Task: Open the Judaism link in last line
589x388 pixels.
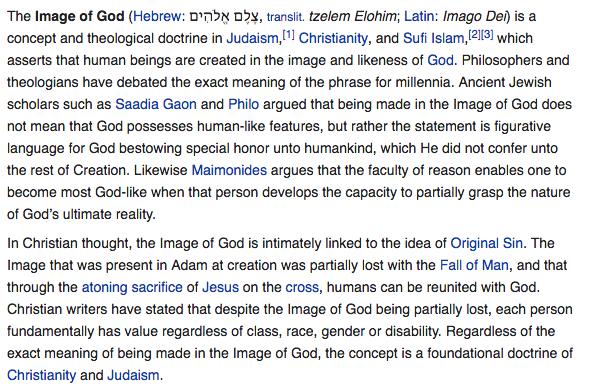Action: point(133,375)
